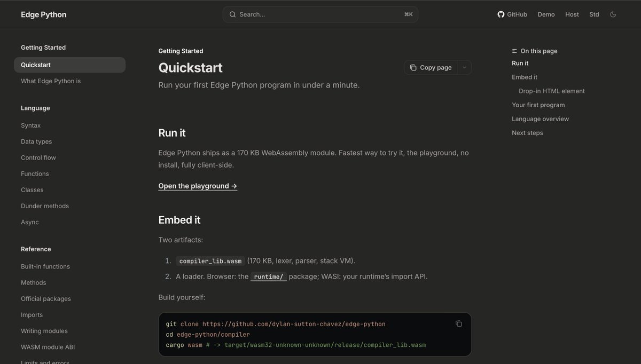Open Dunder methods sidebar page
Viewport: 641px width, 364px height.
point(45,206)
